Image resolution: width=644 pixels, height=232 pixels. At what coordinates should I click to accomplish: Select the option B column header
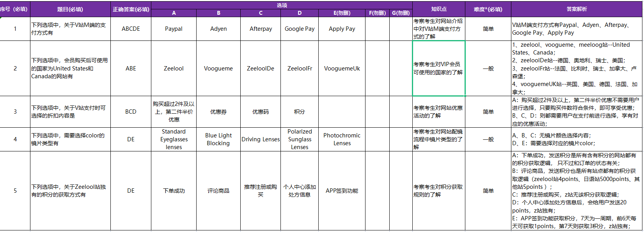(218, 13)
